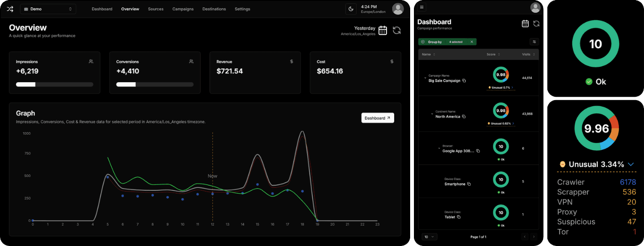The width and height of the screenshot is (644, 246).
Task: Click the mobile Dashboard calendar icon
Action: click(x=525, y=24)
